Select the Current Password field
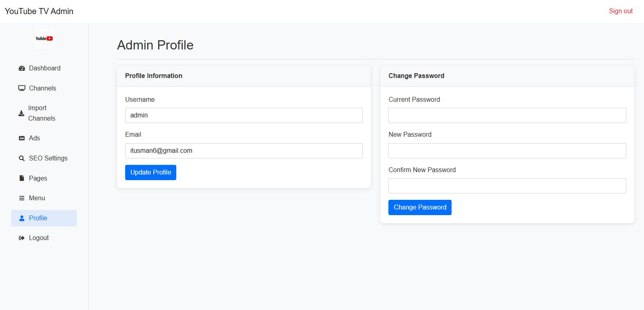The image size is (644, 310). (x=507, y=115)
